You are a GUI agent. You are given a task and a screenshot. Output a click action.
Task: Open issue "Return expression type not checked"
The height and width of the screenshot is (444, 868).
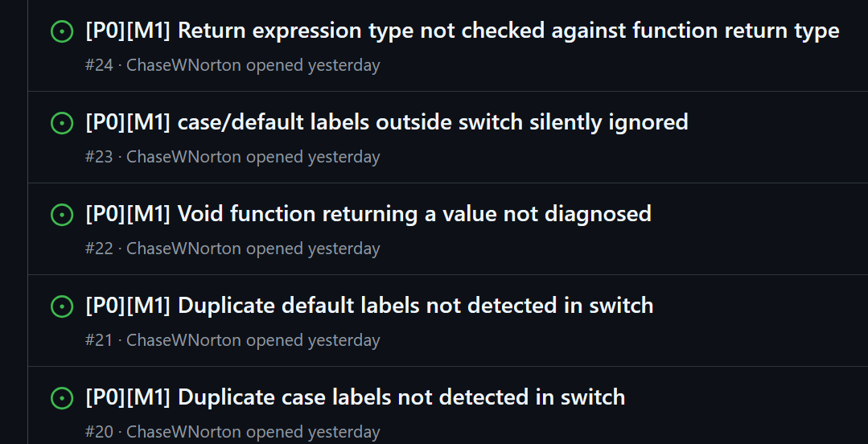pyautogui.click(x=462, y=31)
